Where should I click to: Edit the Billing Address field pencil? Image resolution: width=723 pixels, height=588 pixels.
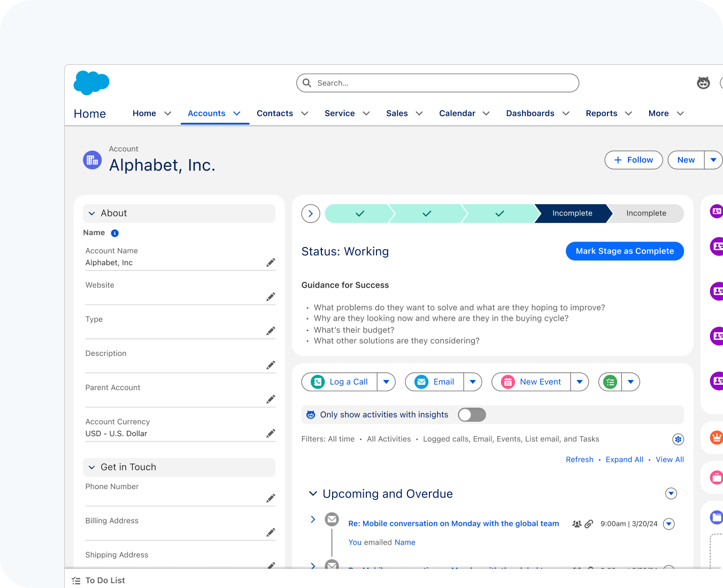point(271,532)
